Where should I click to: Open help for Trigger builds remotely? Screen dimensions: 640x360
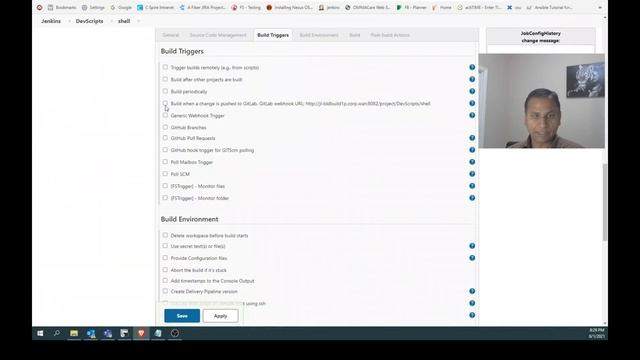472,67
